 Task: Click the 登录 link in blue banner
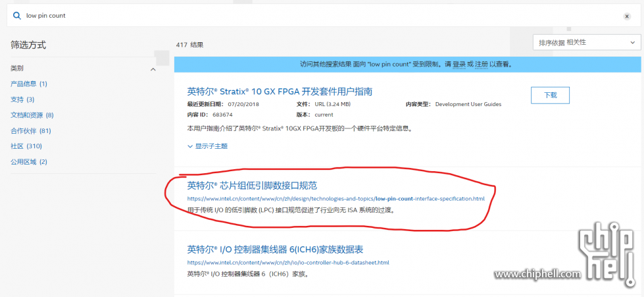(458, 65)
